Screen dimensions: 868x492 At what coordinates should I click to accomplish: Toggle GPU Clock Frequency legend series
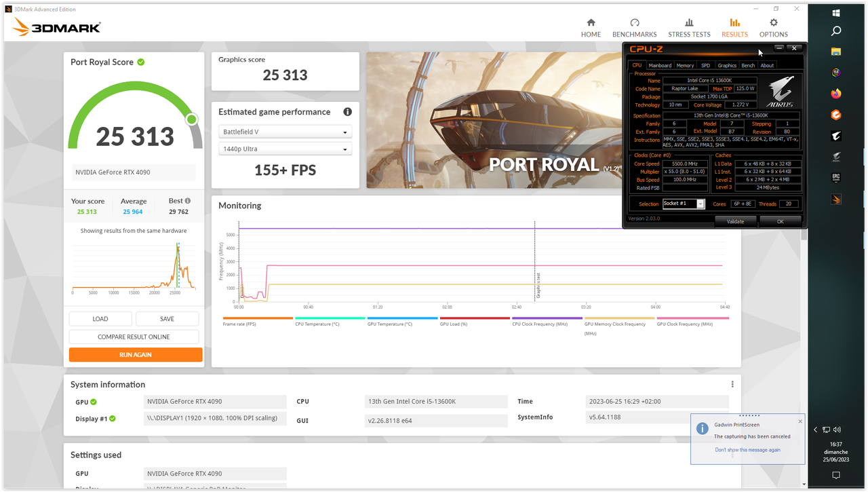click(x=692, y=321)
